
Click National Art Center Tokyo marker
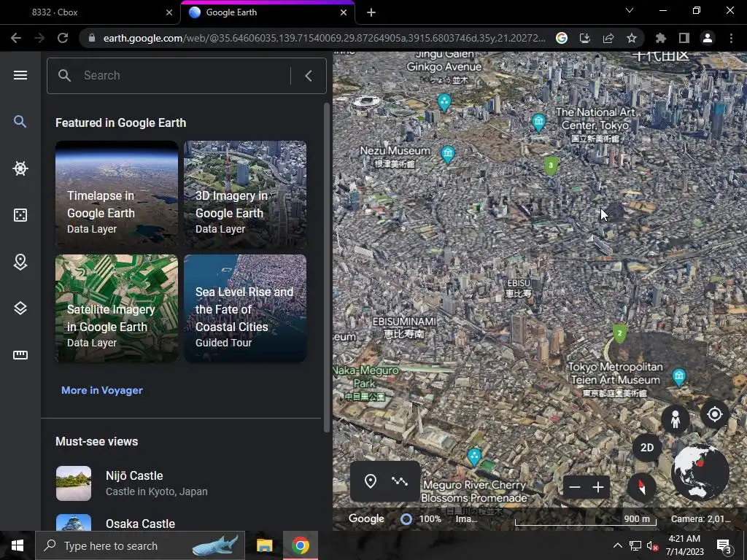pos(539,122)
